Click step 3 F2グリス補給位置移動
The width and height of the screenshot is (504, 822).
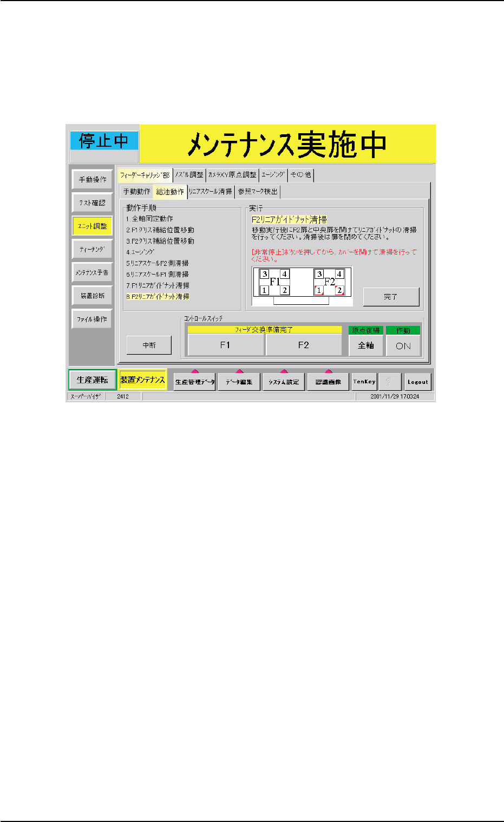pyautogui.click(x=160, y=241)
